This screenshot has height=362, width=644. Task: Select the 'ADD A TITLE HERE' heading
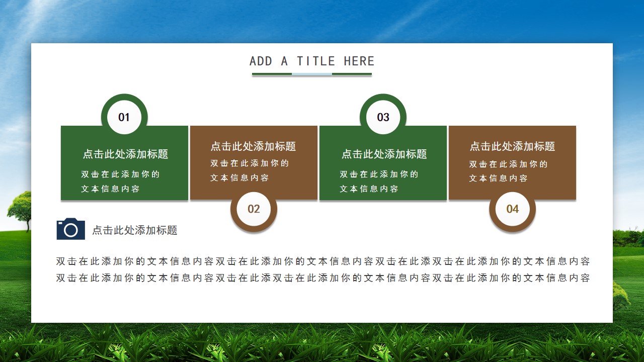[x=312, y=61]
